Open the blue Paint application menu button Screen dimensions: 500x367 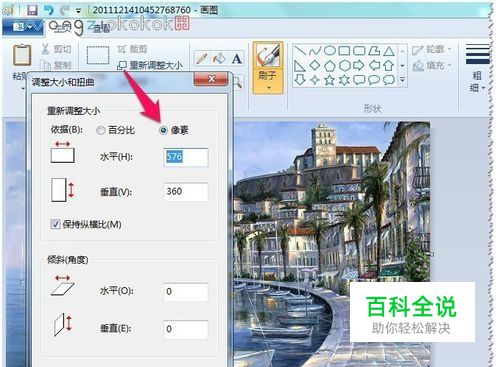click(23, 27)
